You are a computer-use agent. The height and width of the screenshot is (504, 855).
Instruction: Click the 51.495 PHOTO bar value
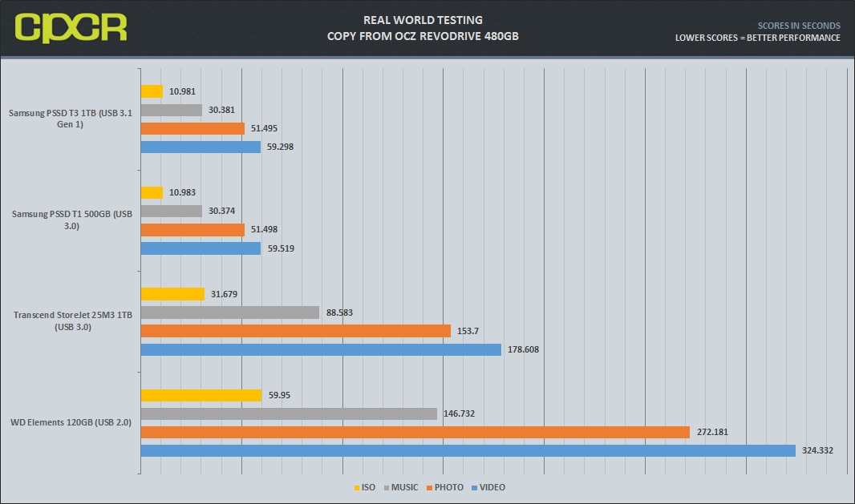(x=264, y=128)
